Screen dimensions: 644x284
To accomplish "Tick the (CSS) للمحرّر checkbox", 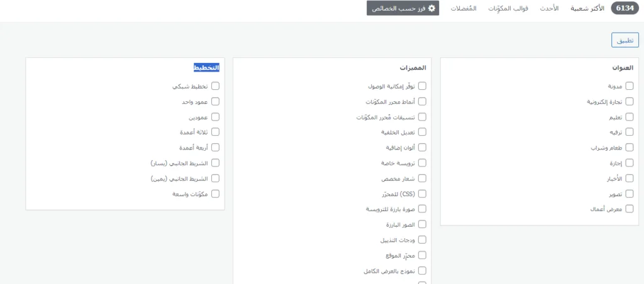I will [422, 194].
